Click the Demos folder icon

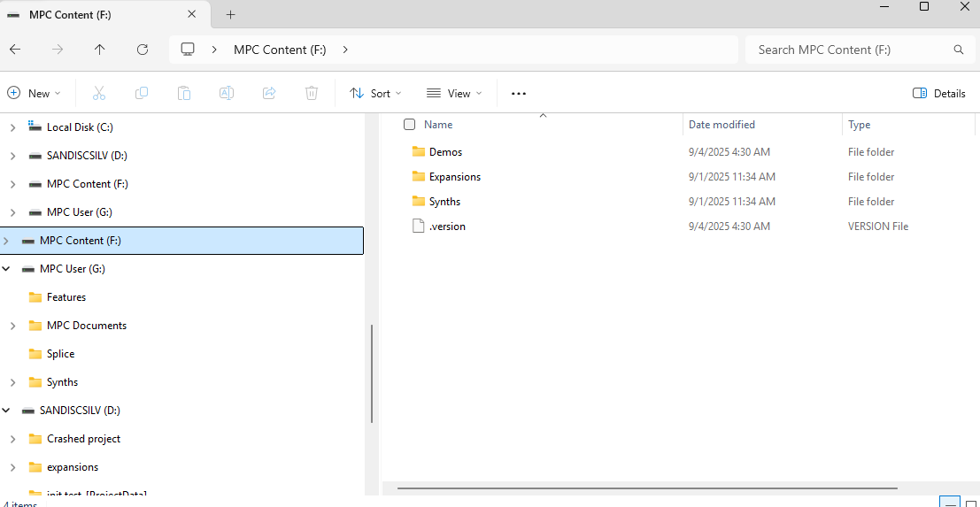pyautogui.click(x=419, y=151)
